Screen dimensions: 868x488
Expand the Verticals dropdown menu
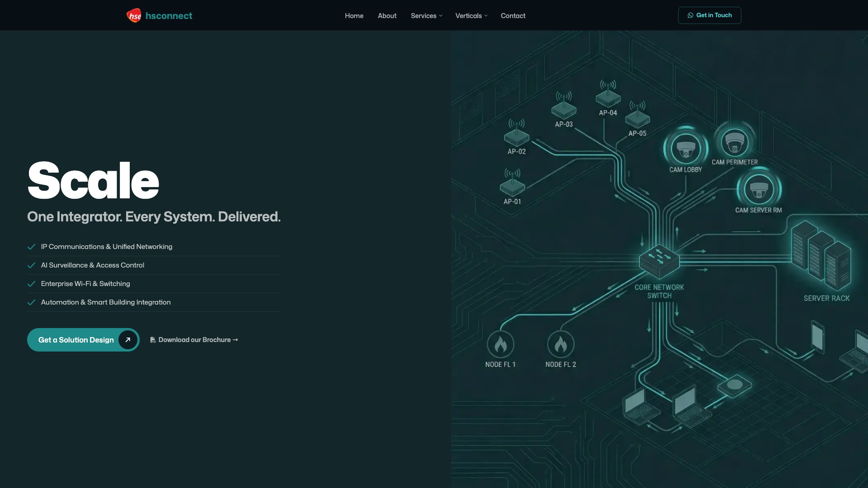[x=471, y=16]
